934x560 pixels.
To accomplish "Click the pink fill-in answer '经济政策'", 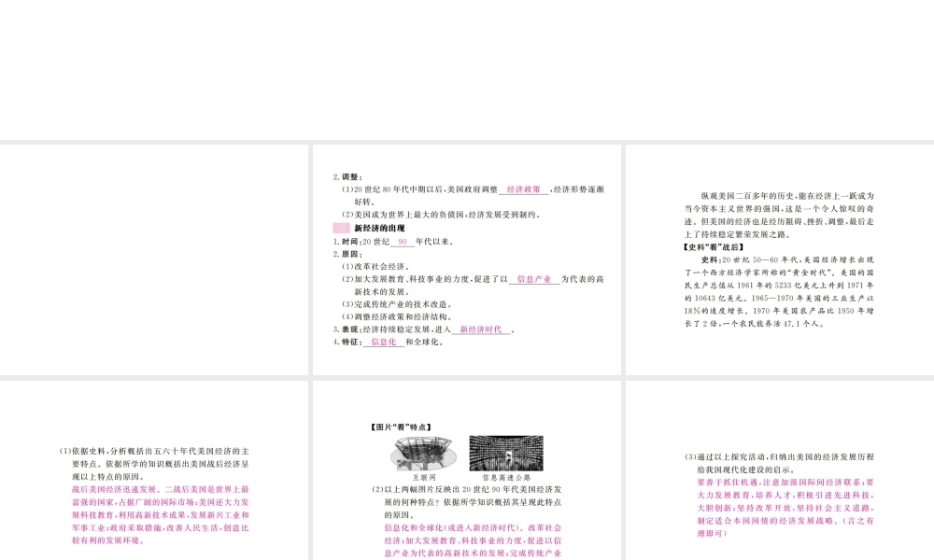I will tap(523, 189).
